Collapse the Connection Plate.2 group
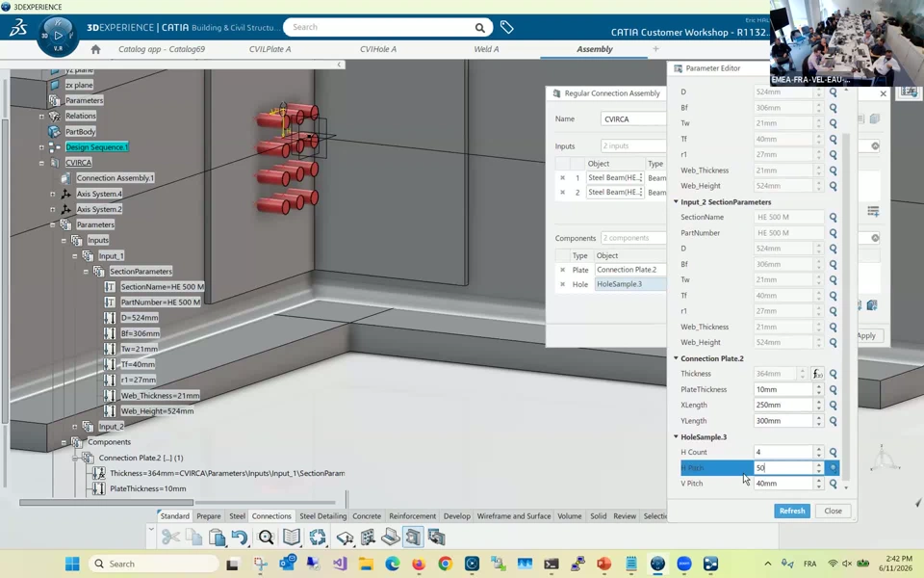This screenshot has height=578, width=924. pyautogui.click(x=676, y=358)
